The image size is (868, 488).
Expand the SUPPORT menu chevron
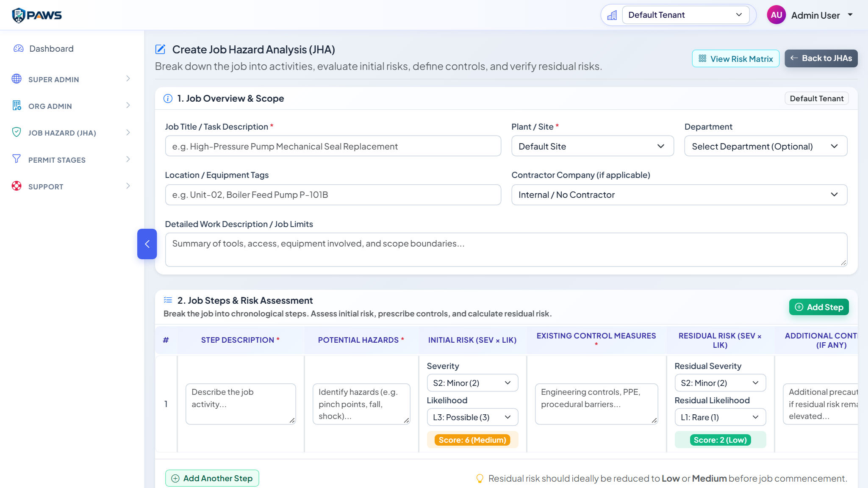(128, 186)
